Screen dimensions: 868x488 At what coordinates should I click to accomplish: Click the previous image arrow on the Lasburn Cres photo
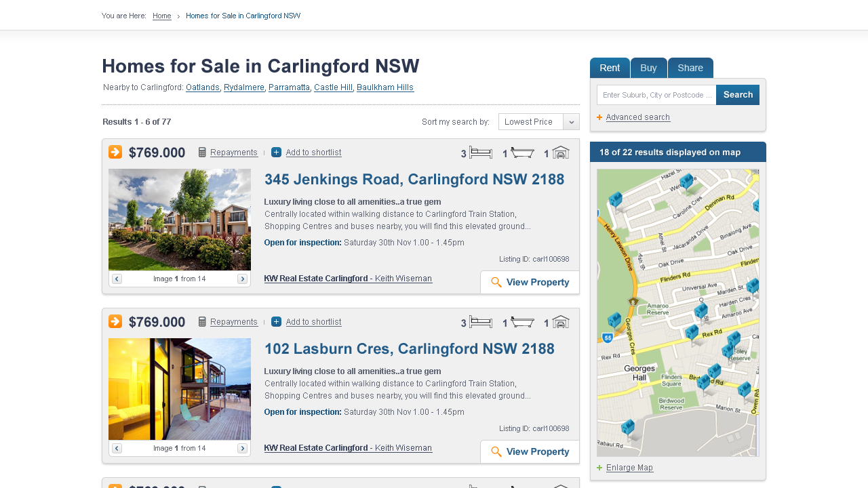tap(116, 448)
